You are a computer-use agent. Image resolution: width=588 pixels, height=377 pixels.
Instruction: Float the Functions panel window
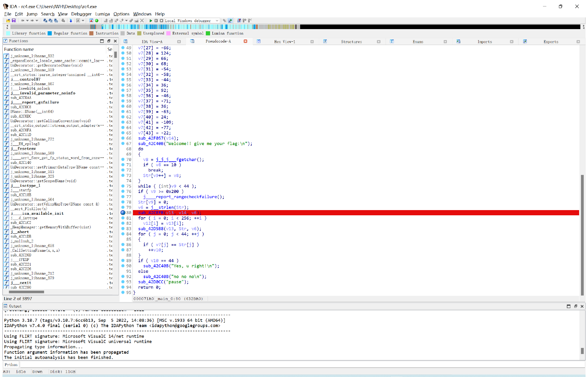(x=108, y=41)
